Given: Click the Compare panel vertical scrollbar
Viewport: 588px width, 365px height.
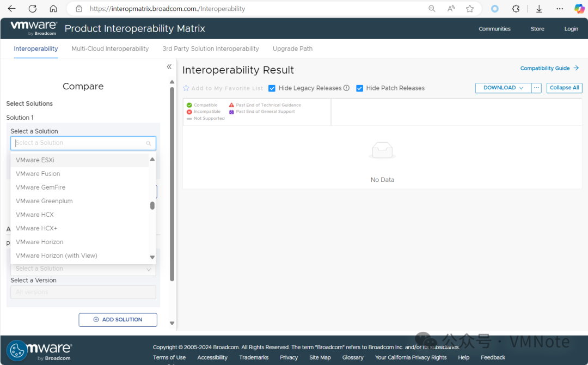Looking at the screenshot, I should tap(172, 184).
